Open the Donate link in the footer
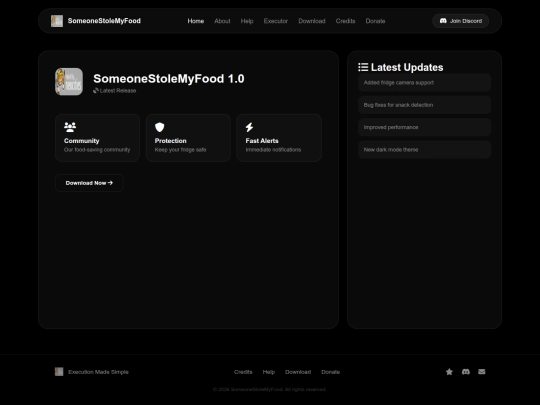 331,372
